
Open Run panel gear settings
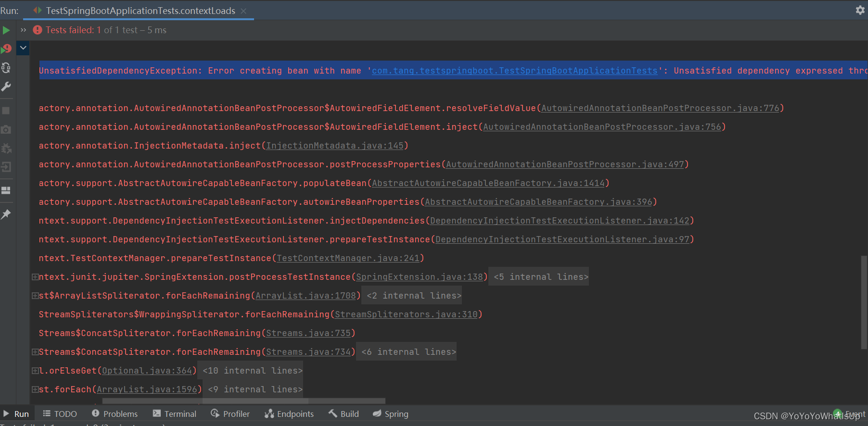860,10
